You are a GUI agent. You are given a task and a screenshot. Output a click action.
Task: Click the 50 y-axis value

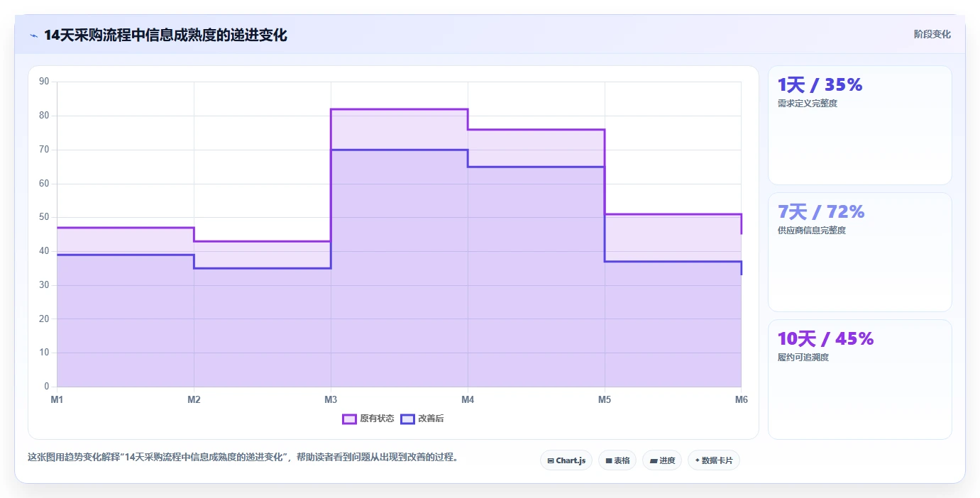[44, 217]
